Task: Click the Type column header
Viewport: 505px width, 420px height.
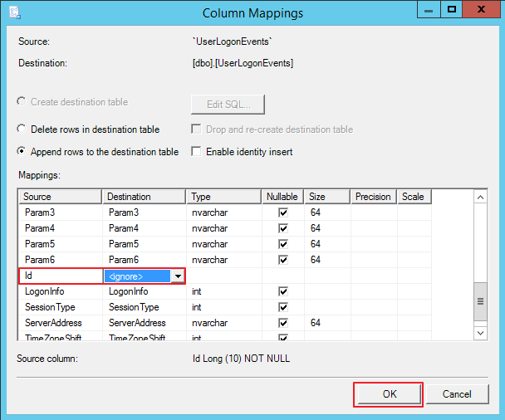Action: point(223,197)
